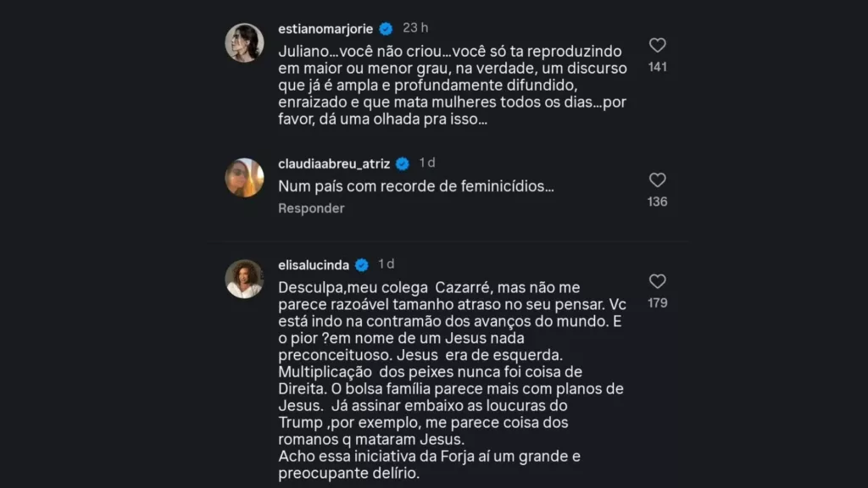
Task: Open the 1 d timestamp beside claudiaabreu_atriz
Action: pos(427,163)
